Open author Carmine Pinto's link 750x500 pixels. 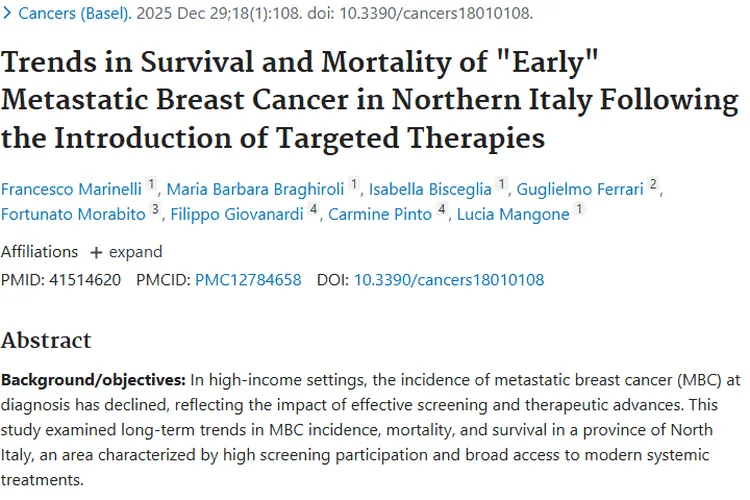(x=379, y=214)
